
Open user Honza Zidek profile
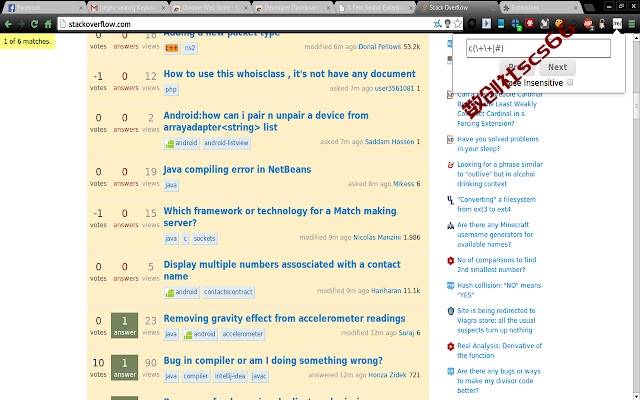pos(387,375)
